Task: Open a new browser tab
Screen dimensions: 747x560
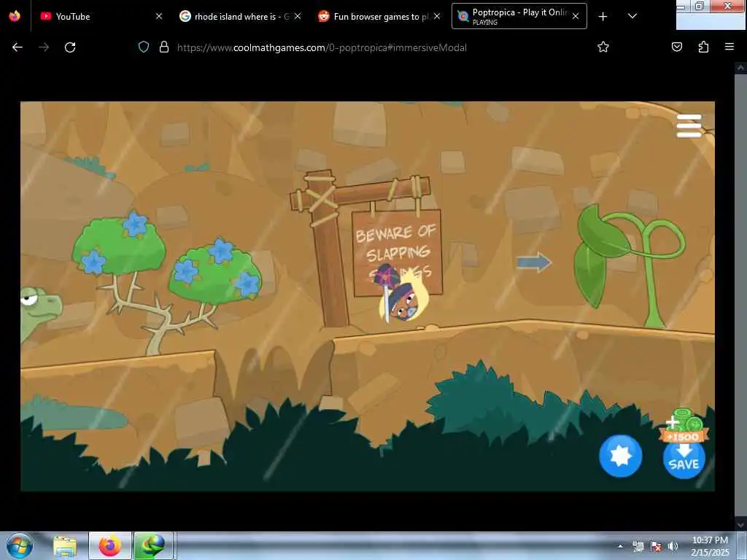Action: tap(603, 16)
